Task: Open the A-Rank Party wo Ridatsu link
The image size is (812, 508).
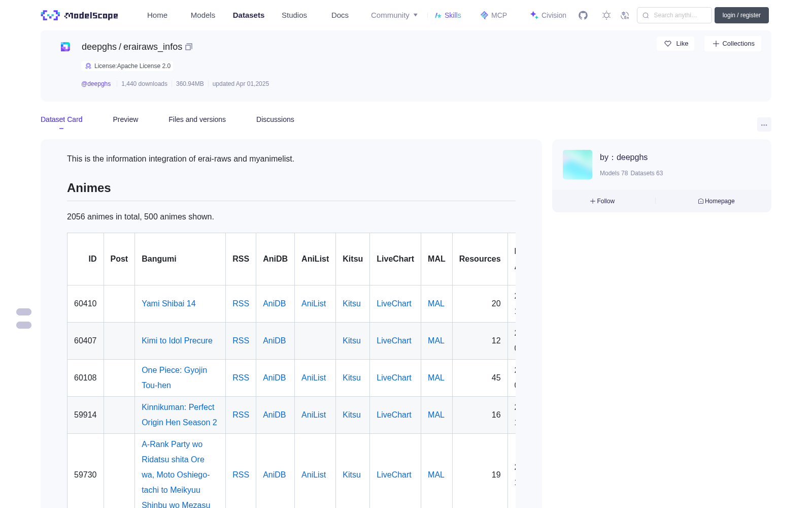Action: pos(176,474)
